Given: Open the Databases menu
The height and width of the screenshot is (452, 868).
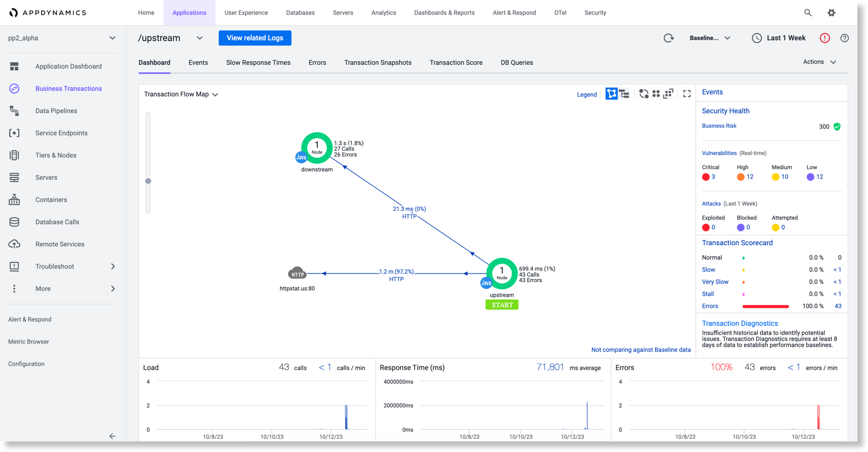Looking at the screenshot, I should pos(300,13).
